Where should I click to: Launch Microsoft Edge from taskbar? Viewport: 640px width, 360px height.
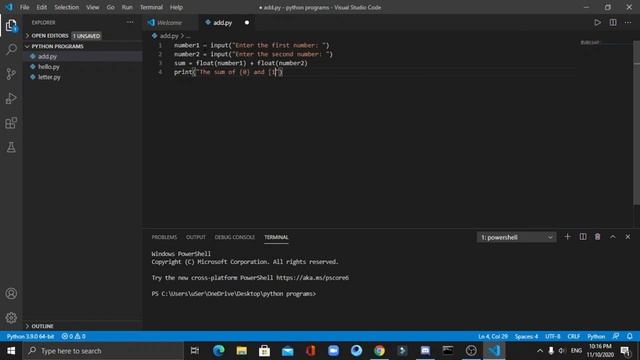[x=219, y=351]
